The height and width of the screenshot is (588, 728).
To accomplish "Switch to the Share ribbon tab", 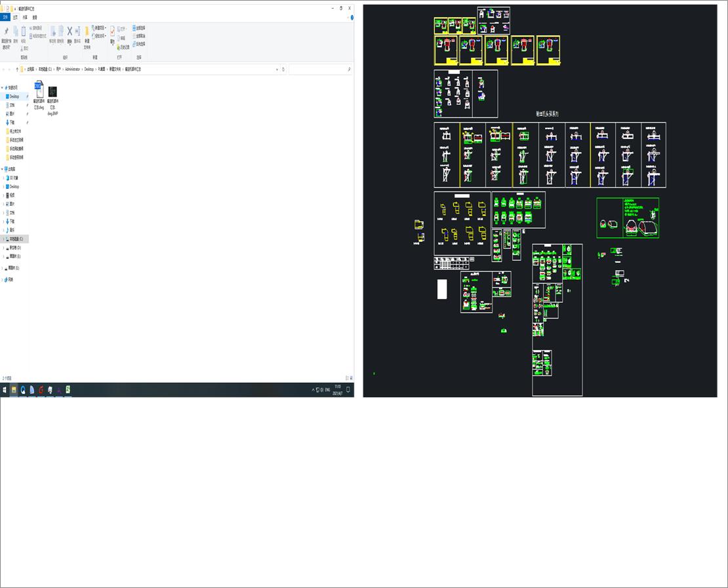I will point(25,17).
